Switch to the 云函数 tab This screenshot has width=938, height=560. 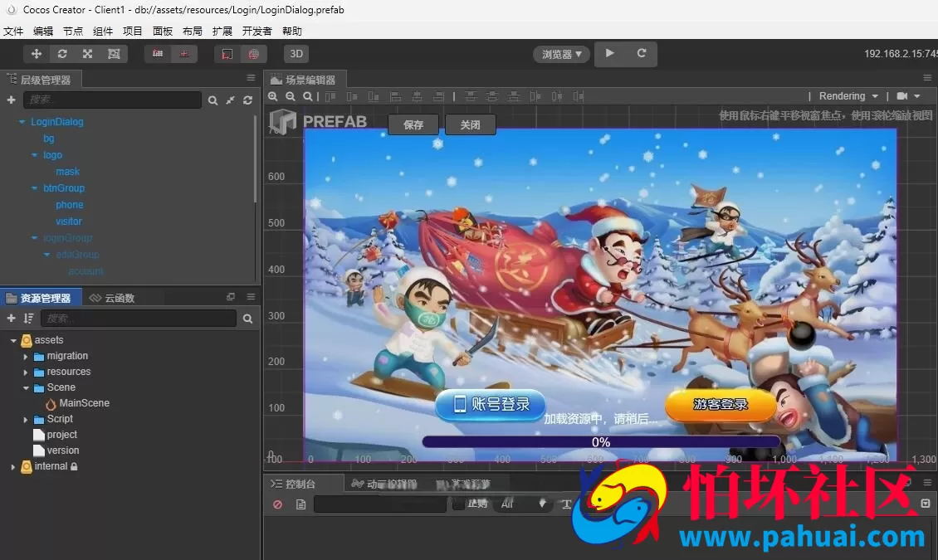[112, 298]
